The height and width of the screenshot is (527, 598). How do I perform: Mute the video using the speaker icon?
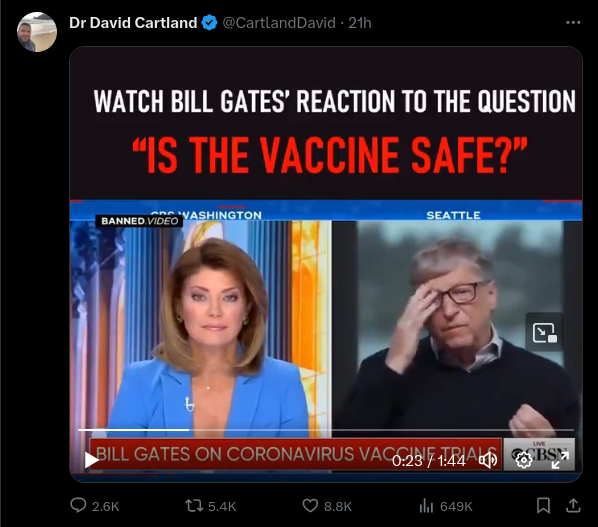pos(488,461)
